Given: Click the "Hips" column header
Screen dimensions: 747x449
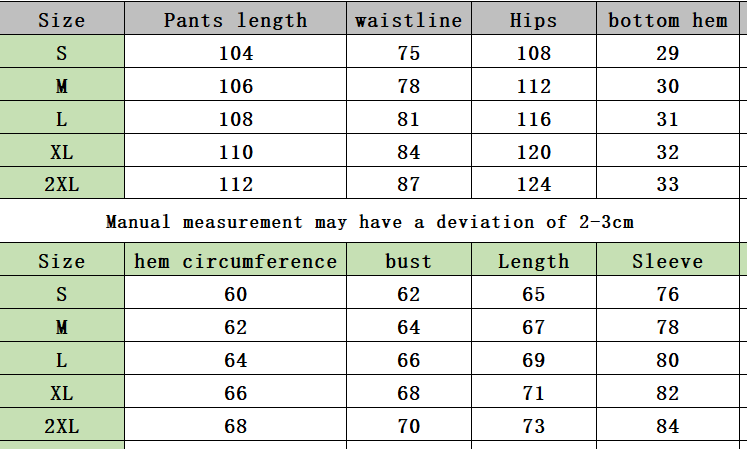Looking at the screenshot, I should click(x=533, y=20).
